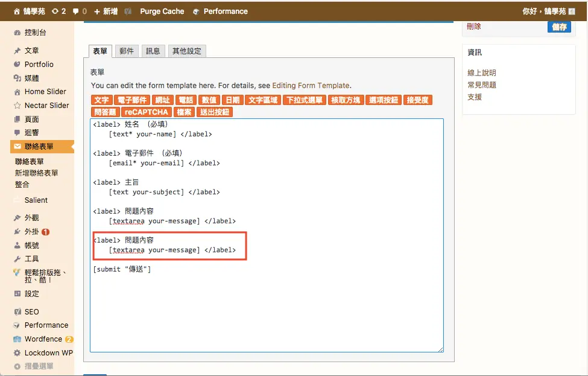Insert a 下拉式選單 dropdown tag

click(305, 100)
